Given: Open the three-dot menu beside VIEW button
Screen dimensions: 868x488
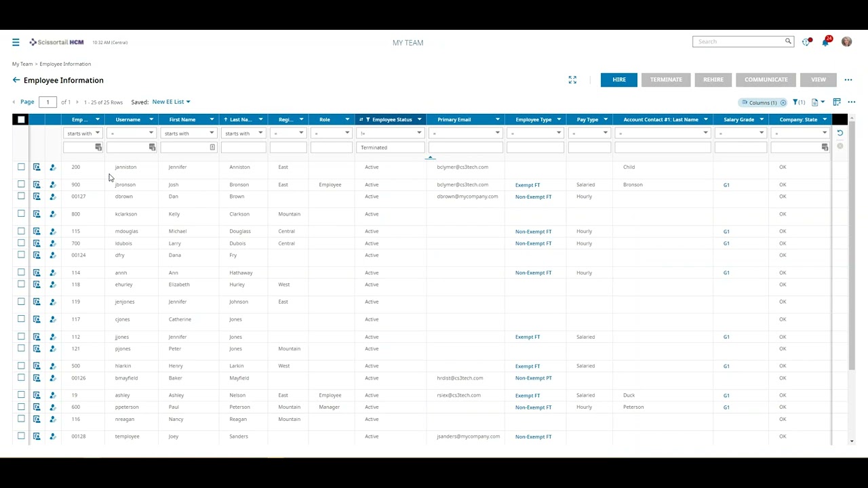Looking at the screenshot, I should coord(848,79).
